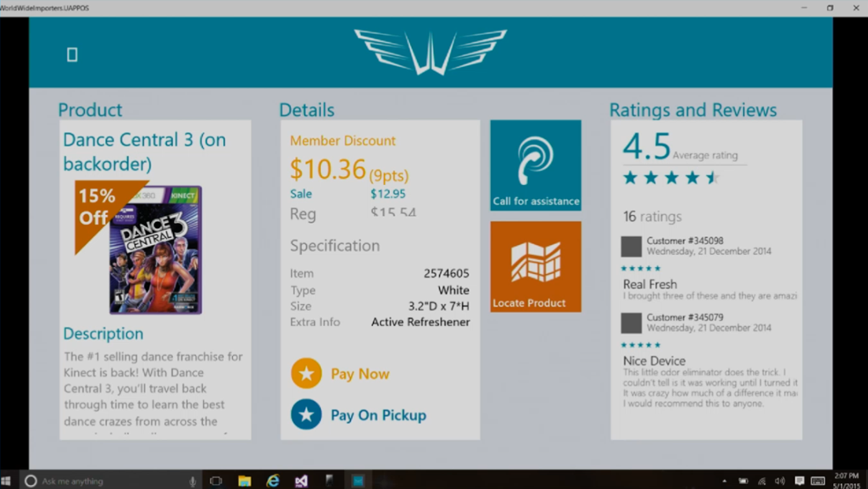Viewport: 868px width, 489px height.
Task: Click the Customer #345098 name
Action: 685,241
